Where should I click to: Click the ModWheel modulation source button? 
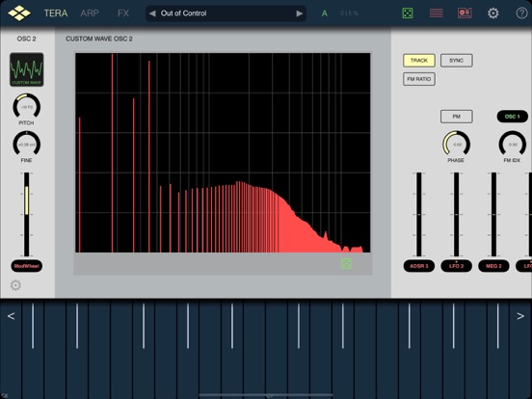27,266
